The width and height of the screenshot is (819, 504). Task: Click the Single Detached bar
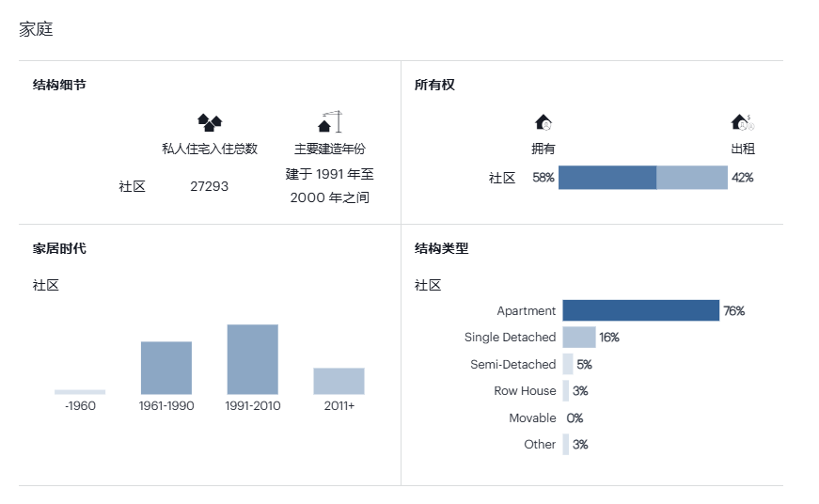click(578, 337)
